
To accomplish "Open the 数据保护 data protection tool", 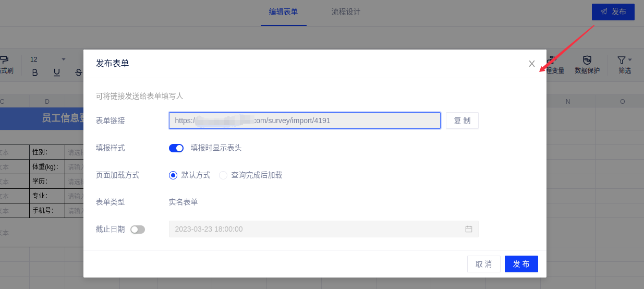I will click(587, 65).
